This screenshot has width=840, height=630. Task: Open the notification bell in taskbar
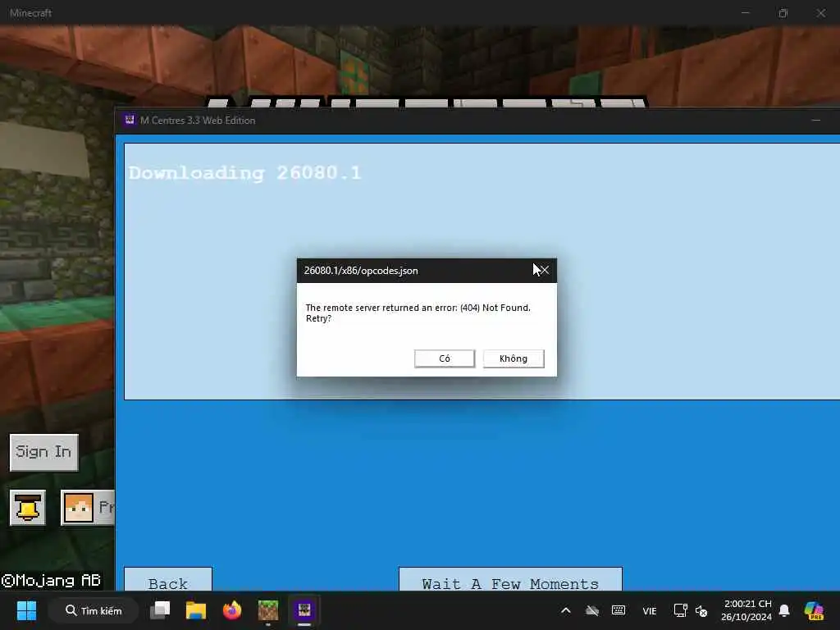[784, 610]
